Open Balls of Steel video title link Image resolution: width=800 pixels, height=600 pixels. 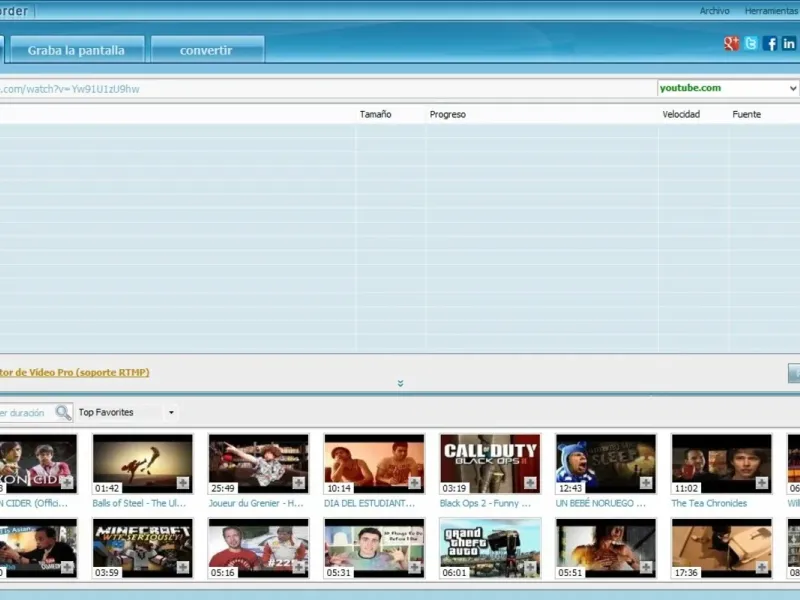139,503
